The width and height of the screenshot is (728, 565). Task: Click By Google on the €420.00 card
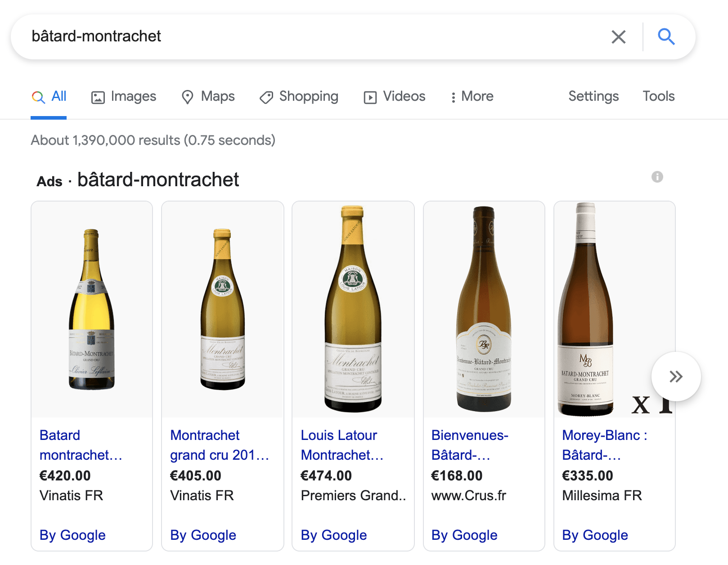[72, 535]
